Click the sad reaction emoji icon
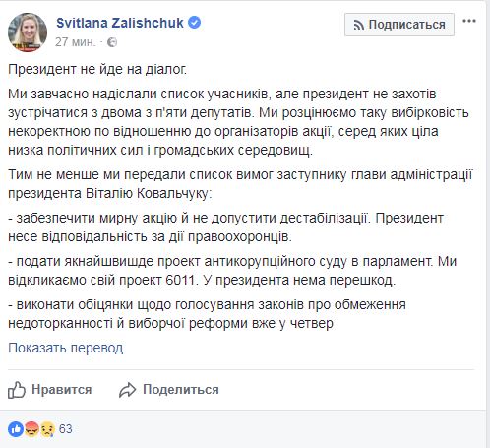The height and width of the screenshot is (448, 490). (x=47, y=429)
